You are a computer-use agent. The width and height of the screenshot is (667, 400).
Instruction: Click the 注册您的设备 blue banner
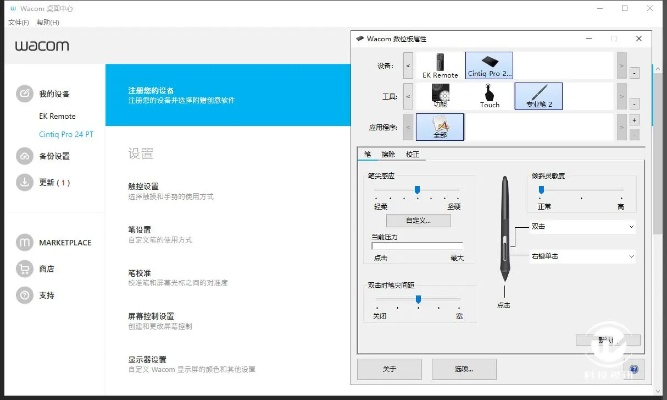[x=228, y=95]
